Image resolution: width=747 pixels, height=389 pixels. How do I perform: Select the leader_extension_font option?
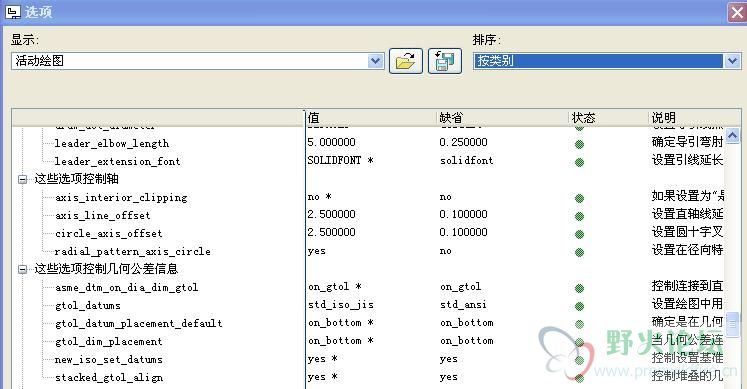pos(117,161)
